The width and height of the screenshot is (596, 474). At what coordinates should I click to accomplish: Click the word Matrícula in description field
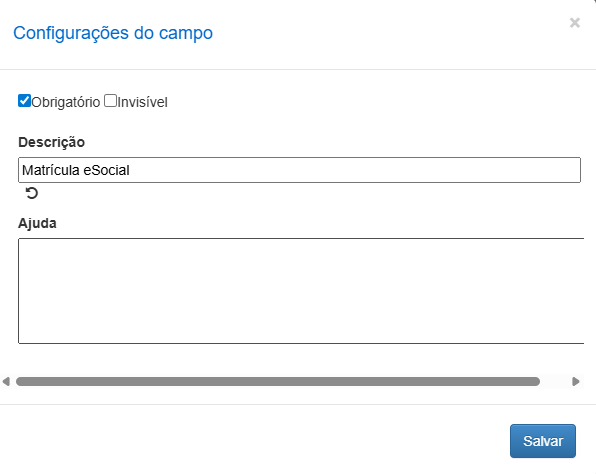[x=51, y=170]
